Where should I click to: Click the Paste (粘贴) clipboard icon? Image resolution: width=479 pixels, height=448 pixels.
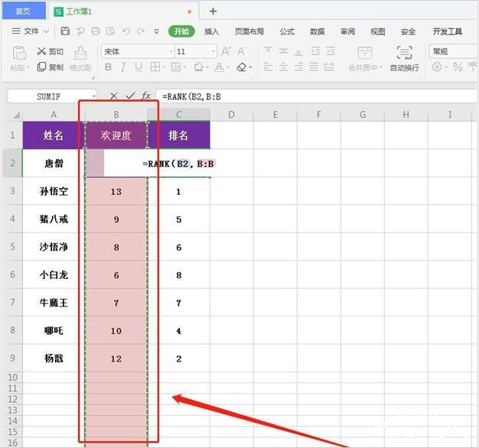(20, 53)
